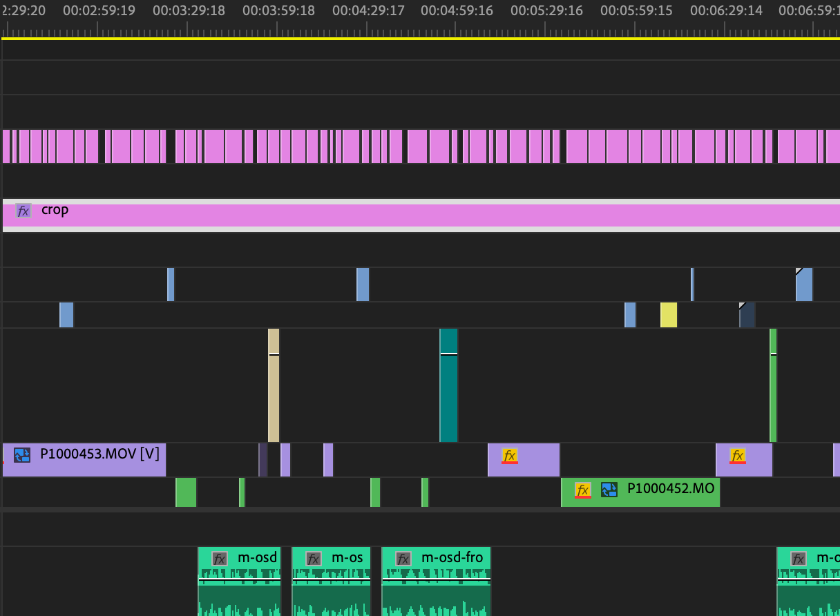Click the sync icon on the P1000453.MOV clip
Screen dimensions: 840x616
[22, 454]
